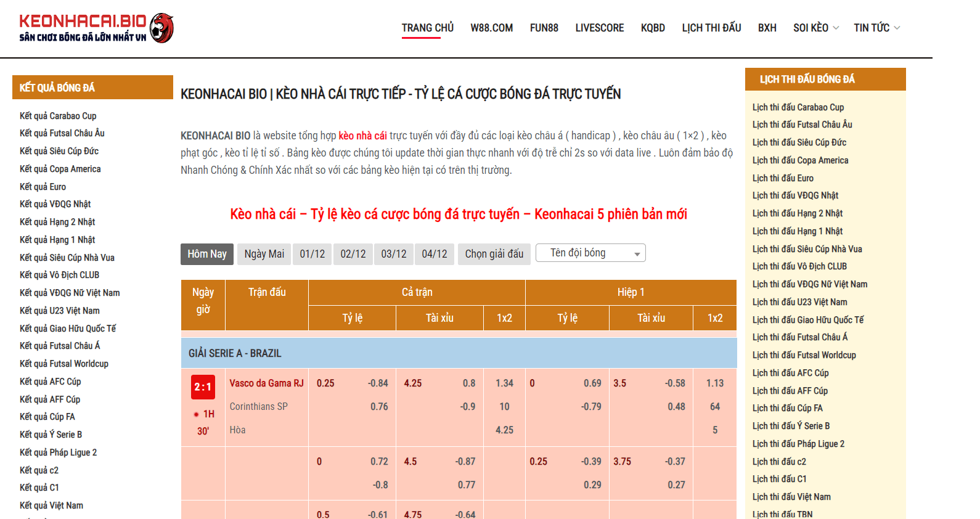Open Kết quả Siêu Cúp Nhà Vua link

pos(67,258)
